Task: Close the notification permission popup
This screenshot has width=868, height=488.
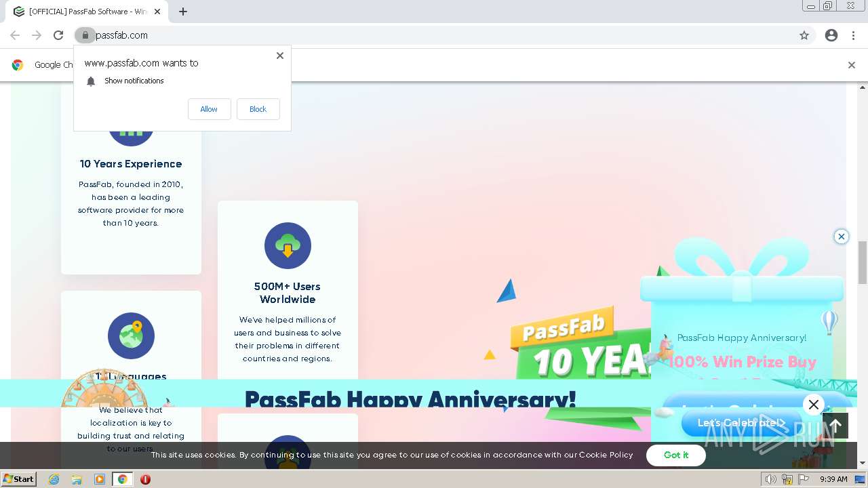Action: click(x=280, y=56)
